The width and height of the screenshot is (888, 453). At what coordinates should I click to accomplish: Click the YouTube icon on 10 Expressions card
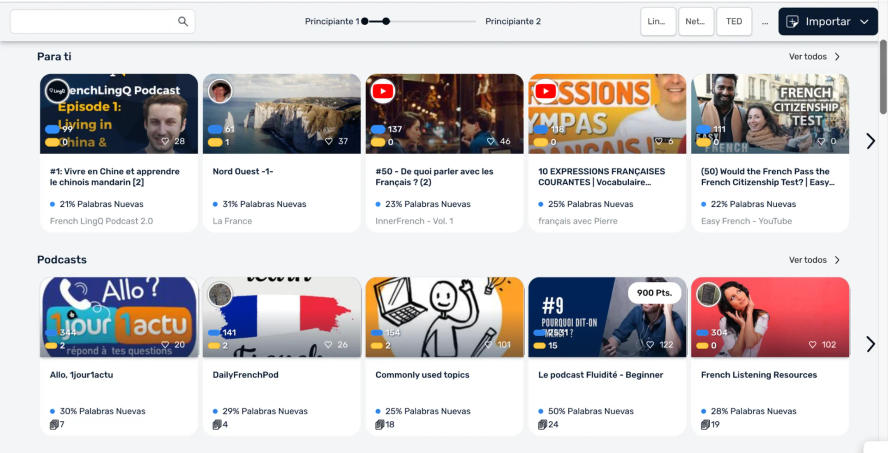pos(545,91)
